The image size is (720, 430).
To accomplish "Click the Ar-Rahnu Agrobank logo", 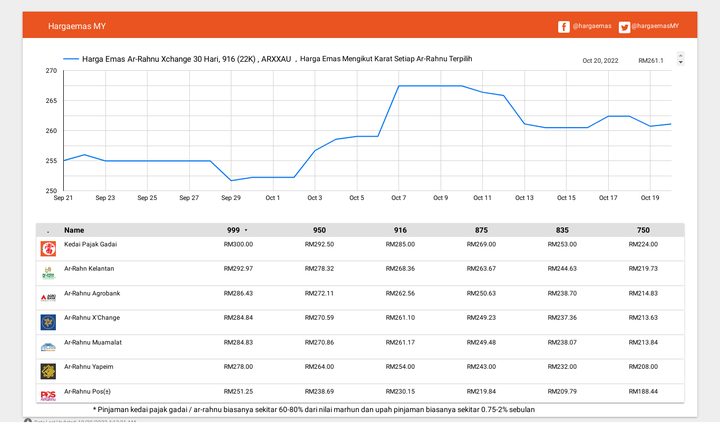I will click(x=48, y=298).
